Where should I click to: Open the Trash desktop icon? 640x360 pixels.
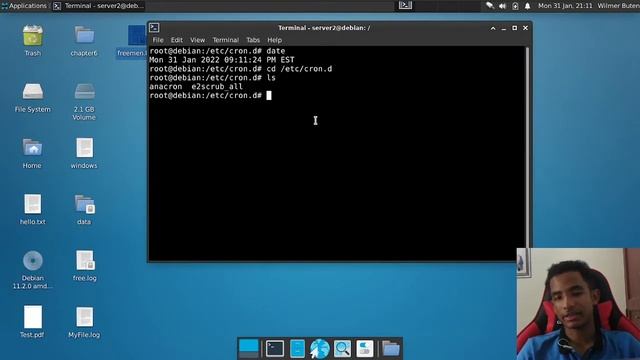click(x=33, y=36)
